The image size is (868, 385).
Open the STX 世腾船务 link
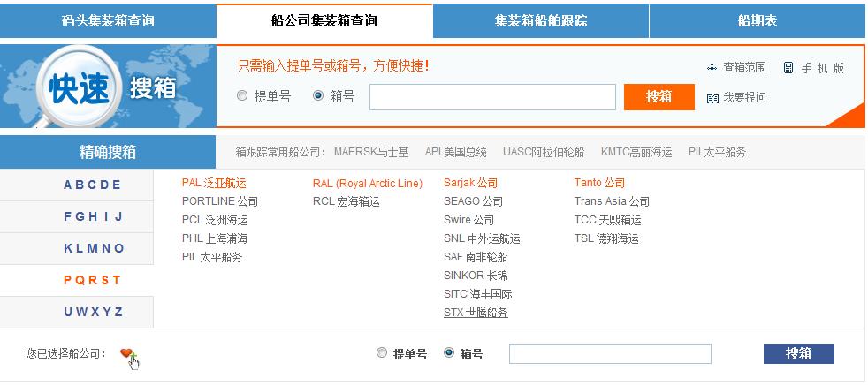point(476,313)
